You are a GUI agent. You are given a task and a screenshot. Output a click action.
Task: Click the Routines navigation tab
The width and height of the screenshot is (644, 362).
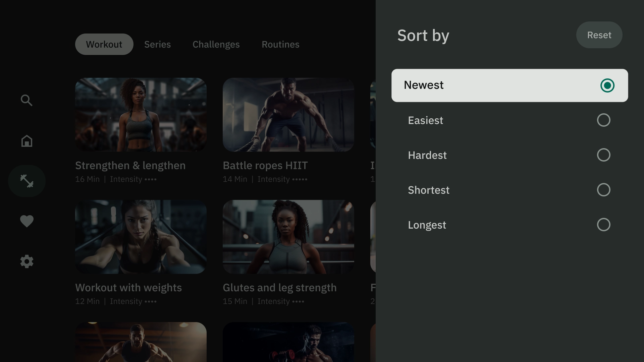[280, 44]
